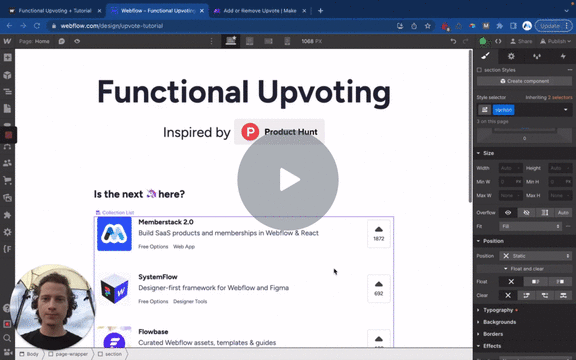
Task: Set overflow to visible
Action: pos(508,213)
